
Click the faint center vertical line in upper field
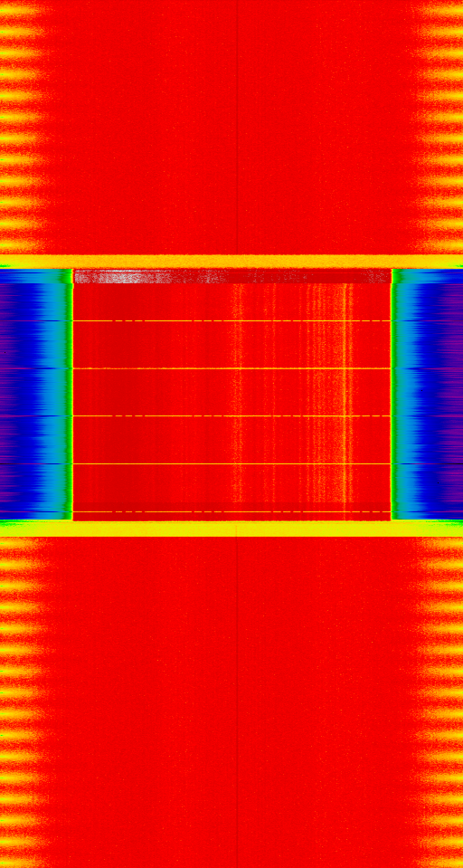[x=237, y=128]
